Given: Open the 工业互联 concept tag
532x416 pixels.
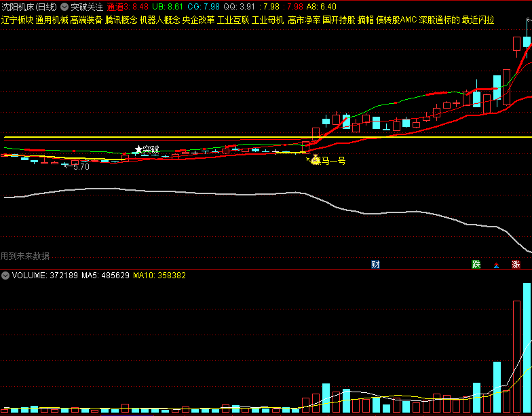Looking at the screenshot, I should (x=233, y=20).
